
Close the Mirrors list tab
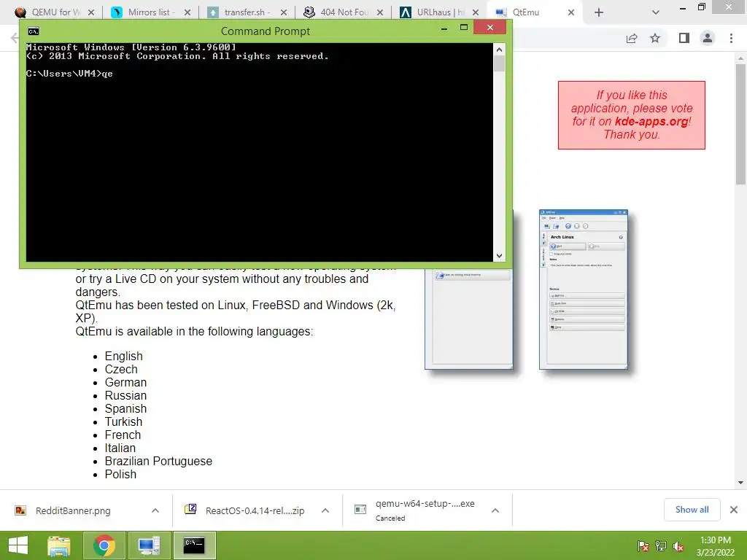[187, 12]
